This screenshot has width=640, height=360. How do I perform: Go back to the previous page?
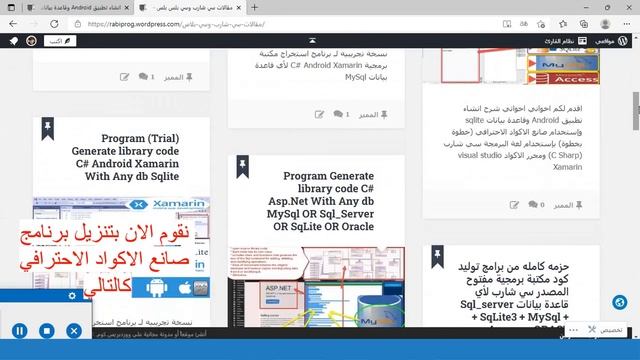(13, 24)
